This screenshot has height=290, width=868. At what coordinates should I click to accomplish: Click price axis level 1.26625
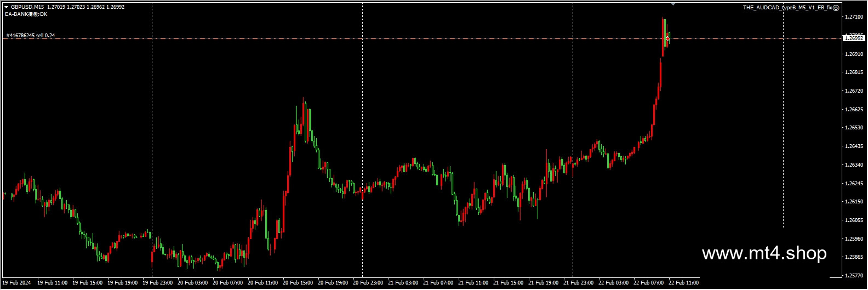853,110
